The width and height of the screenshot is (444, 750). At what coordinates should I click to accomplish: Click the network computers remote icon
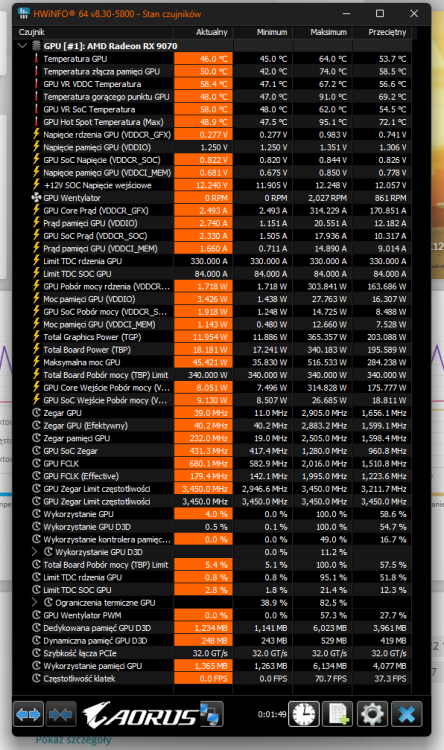click(x=211, y=714)
